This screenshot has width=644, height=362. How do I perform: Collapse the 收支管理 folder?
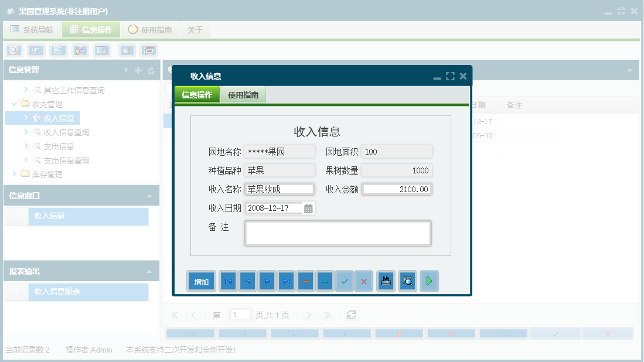tap(13, 104)
